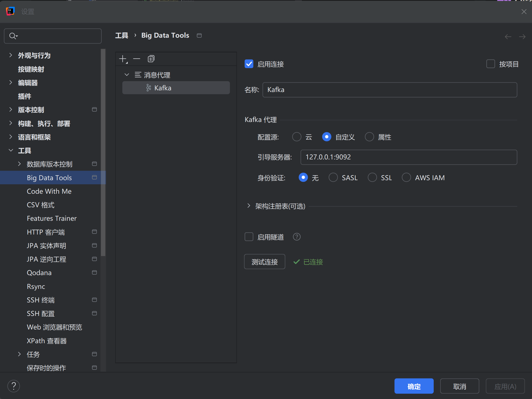532x399 pixels.
Task: Confirm with 确定 button
Action: (414, 386)
